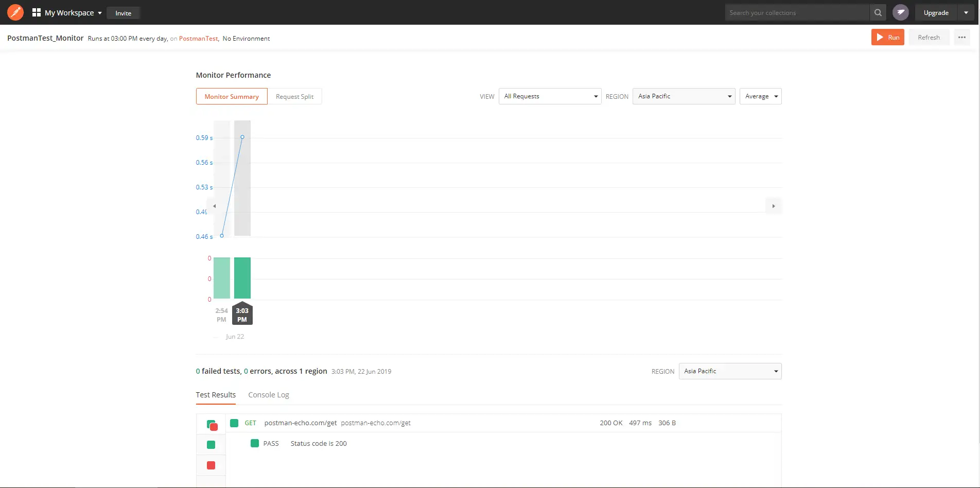Open the Average metric dropdown

pyautogui.click(x=760, y=96)
